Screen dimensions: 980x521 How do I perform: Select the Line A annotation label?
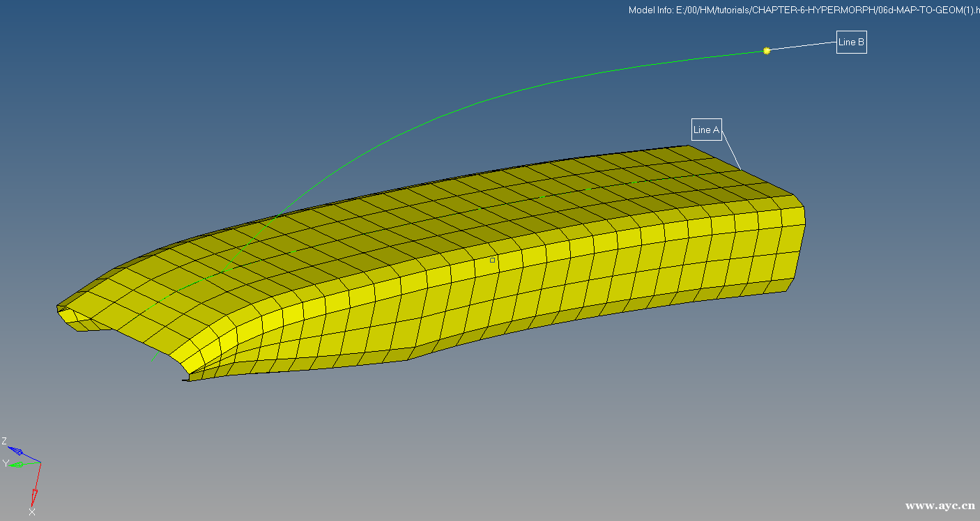point(706,130)
